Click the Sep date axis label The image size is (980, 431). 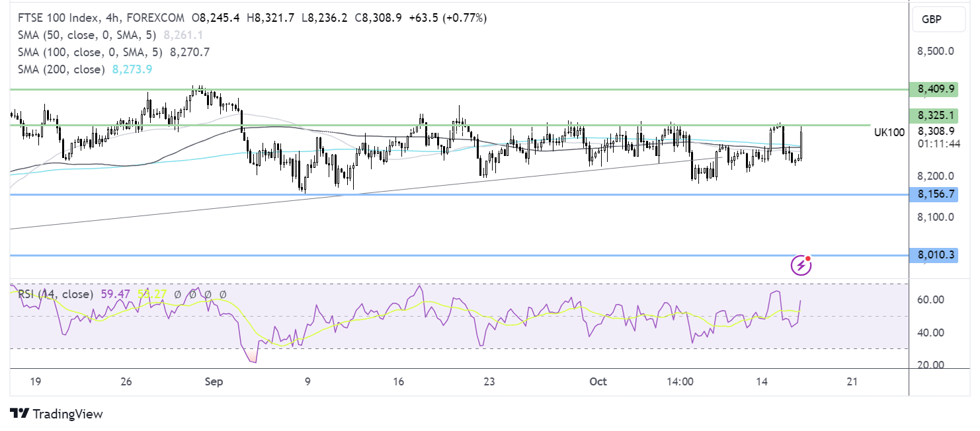(x=214, y=381)
